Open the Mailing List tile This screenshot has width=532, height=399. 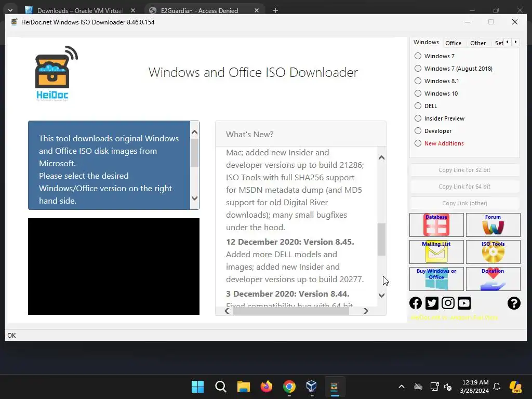(x=436, y=252)
